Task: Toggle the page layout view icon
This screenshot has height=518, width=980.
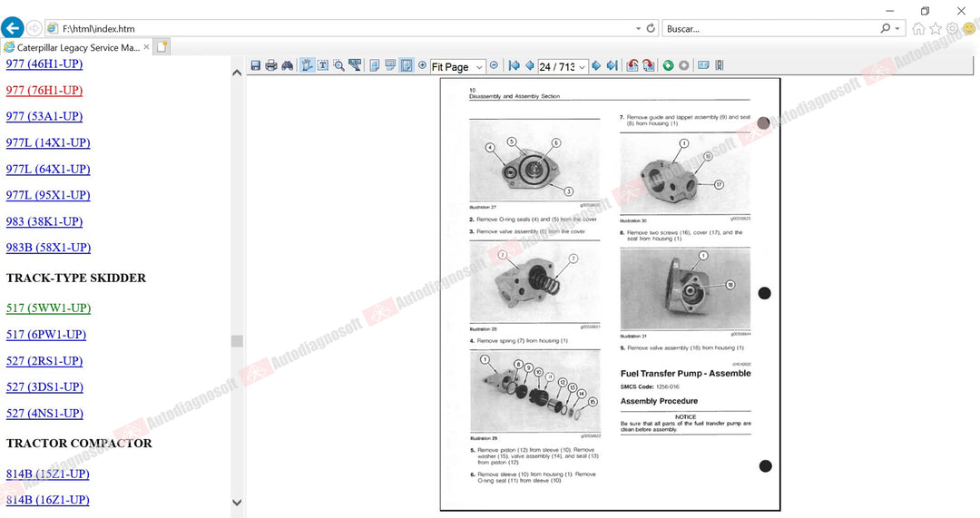Action: 703,65
